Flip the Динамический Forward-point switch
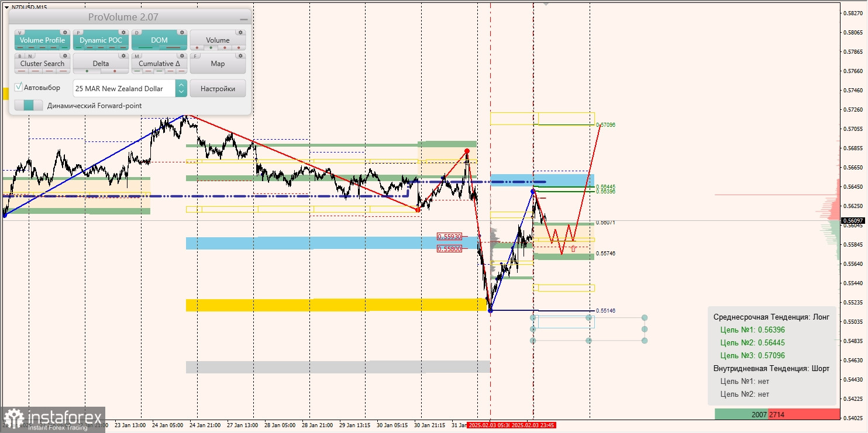 coord(29,105)
